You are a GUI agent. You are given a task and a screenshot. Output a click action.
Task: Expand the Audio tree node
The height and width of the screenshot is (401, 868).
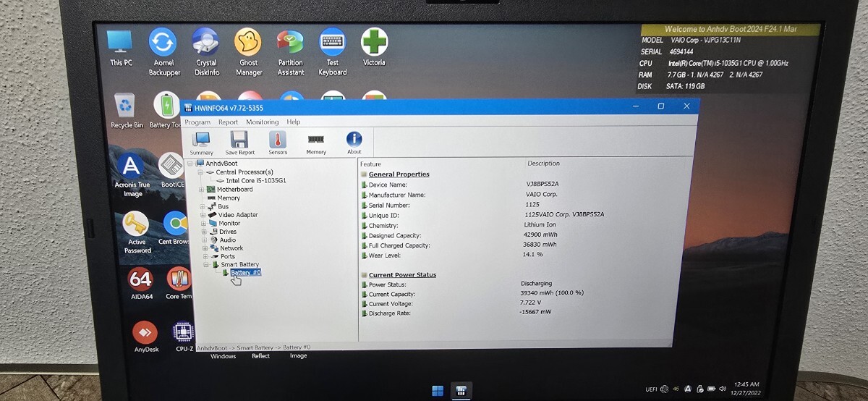click(203, 240)
